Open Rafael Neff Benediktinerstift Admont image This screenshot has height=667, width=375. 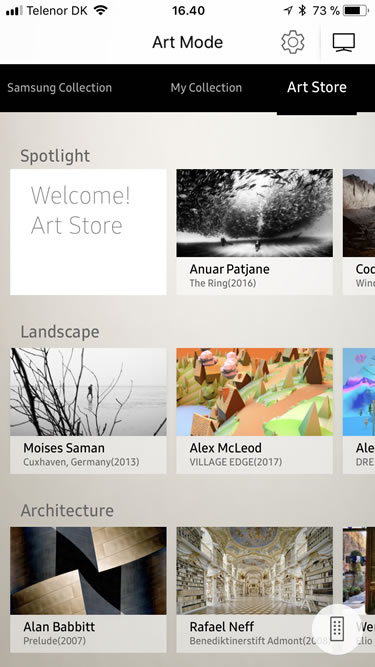(255, 590)
